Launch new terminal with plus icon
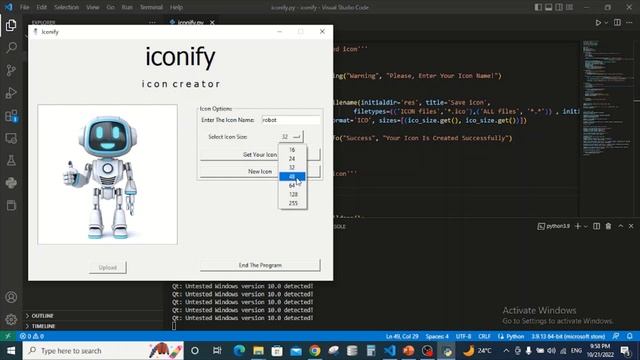Image resolution: width=640 pixels, height=360 pixels. coord(578,226)
